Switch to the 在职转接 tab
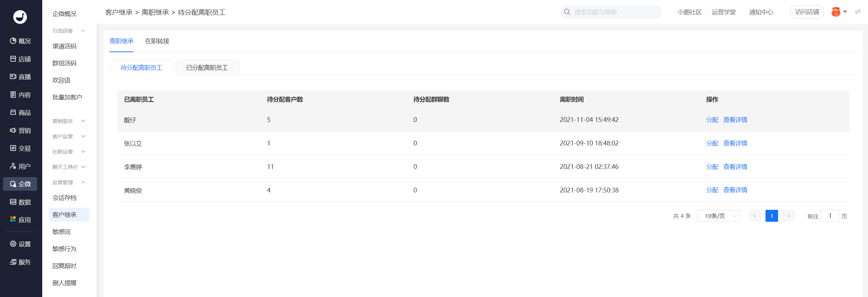 (157, 41)
